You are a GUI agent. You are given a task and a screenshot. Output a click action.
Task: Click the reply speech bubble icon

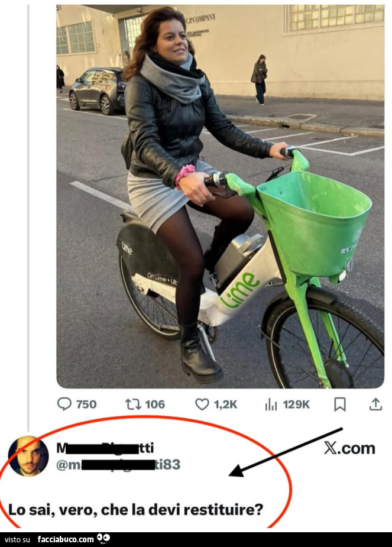tap(64, 404)
